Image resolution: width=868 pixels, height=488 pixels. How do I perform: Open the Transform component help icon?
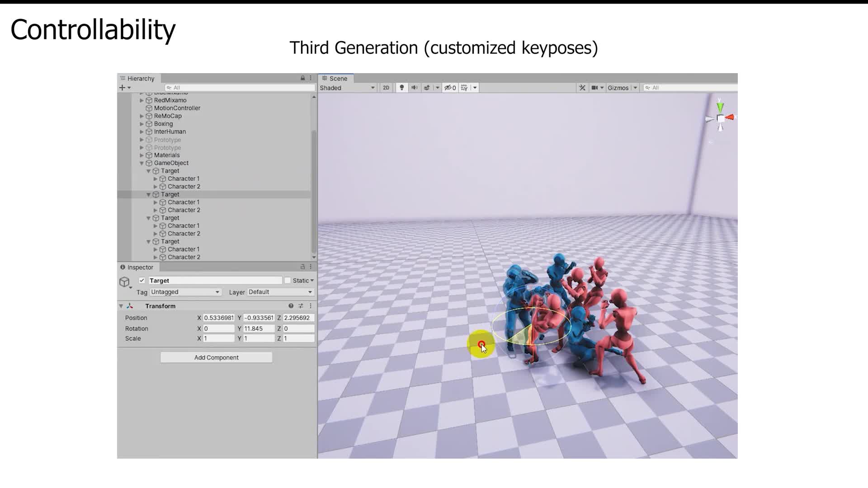click(x=291, y=306)
